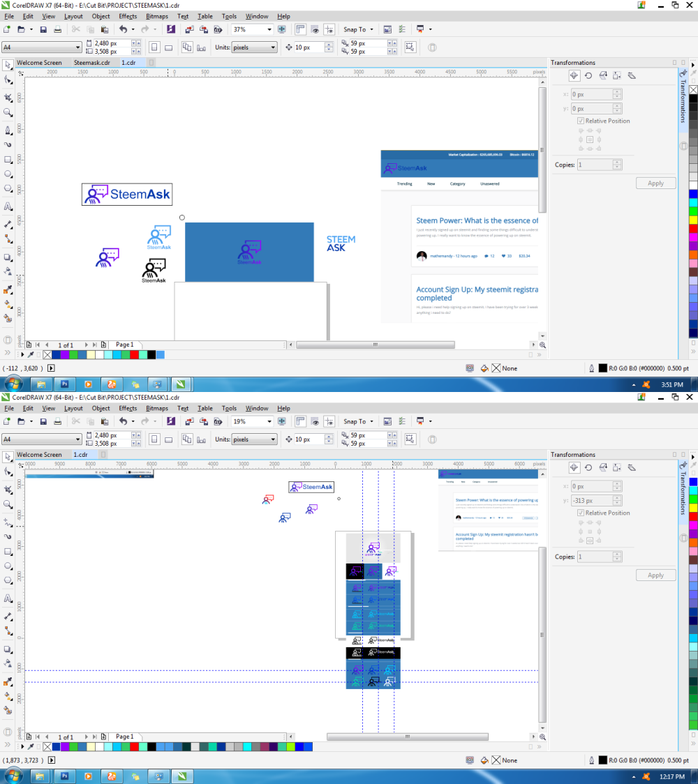Open Scale and mirror in top Transformations docker
698x784 pixels.
603,75
